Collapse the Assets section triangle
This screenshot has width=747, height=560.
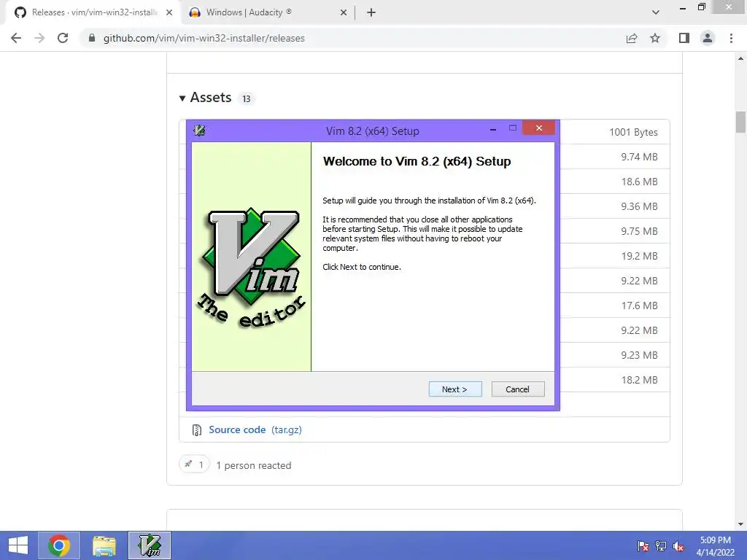[x=182, y=98]
